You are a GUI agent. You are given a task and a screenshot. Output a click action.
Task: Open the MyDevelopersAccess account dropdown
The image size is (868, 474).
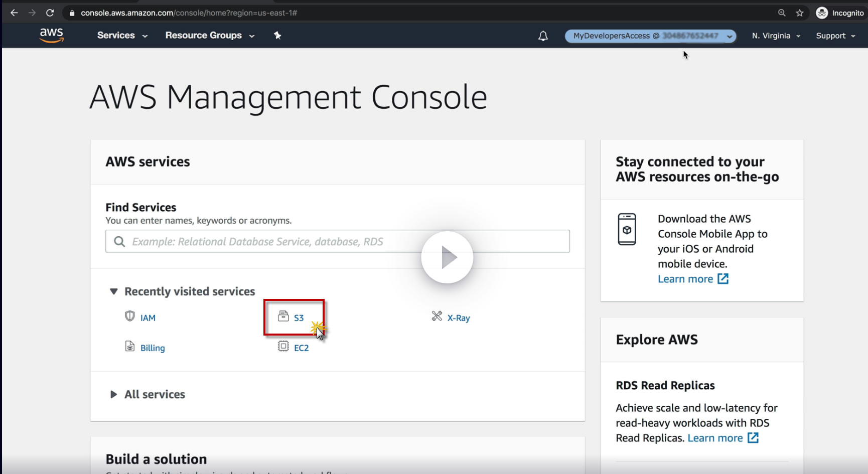pos(651,36)
